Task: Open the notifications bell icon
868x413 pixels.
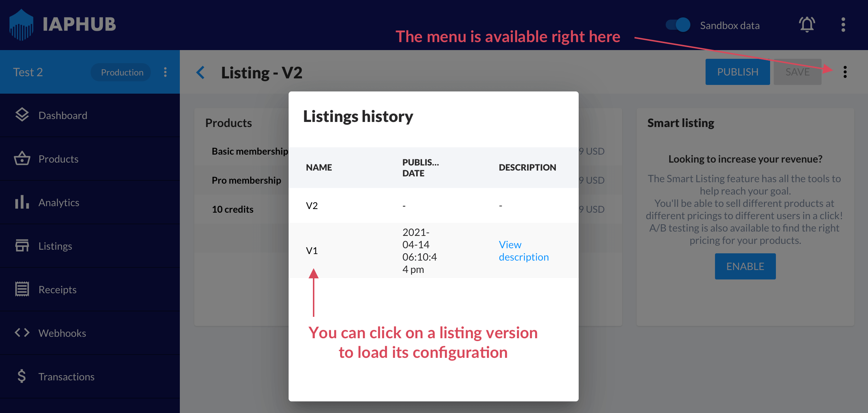Action: pos(807,25)
